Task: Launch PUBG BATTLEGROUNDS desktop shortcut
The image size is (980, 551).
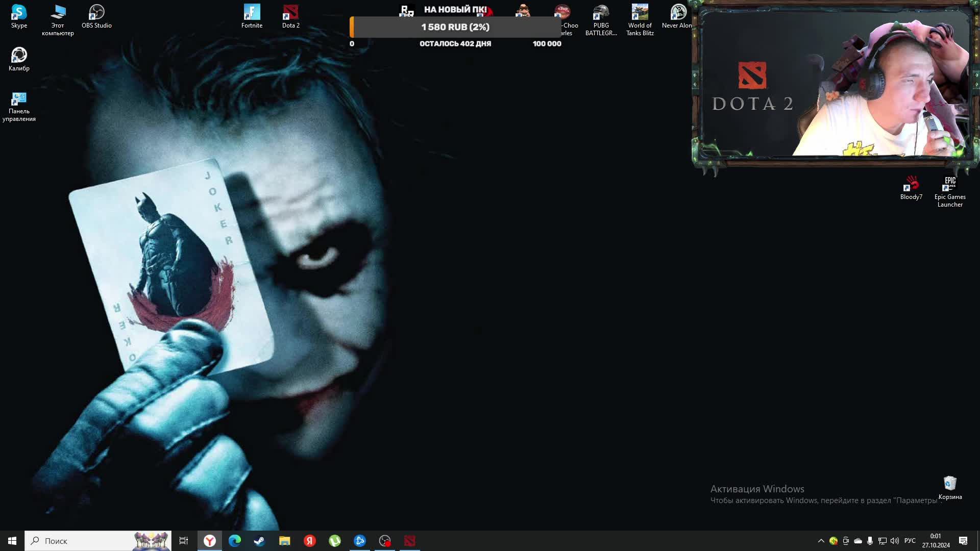Action: [601, 20]
